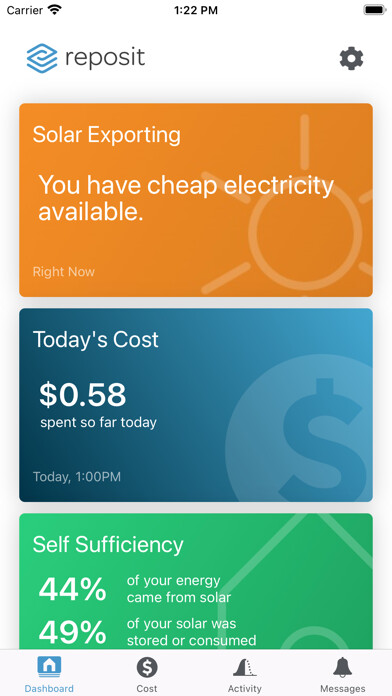Open the Cost dollar icon

coord(147,667)
